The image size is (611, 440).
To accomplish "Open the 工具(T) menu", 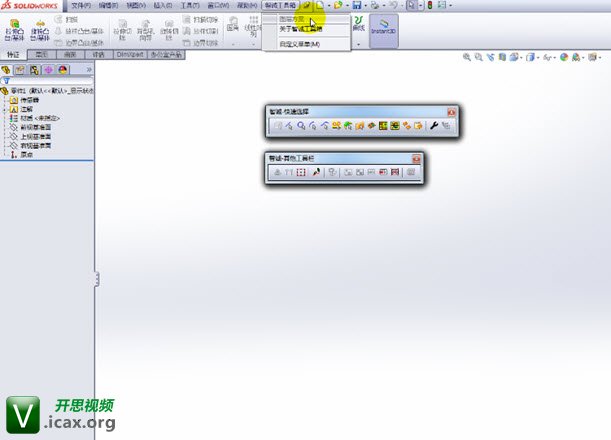I will click(x=190, y=5).
